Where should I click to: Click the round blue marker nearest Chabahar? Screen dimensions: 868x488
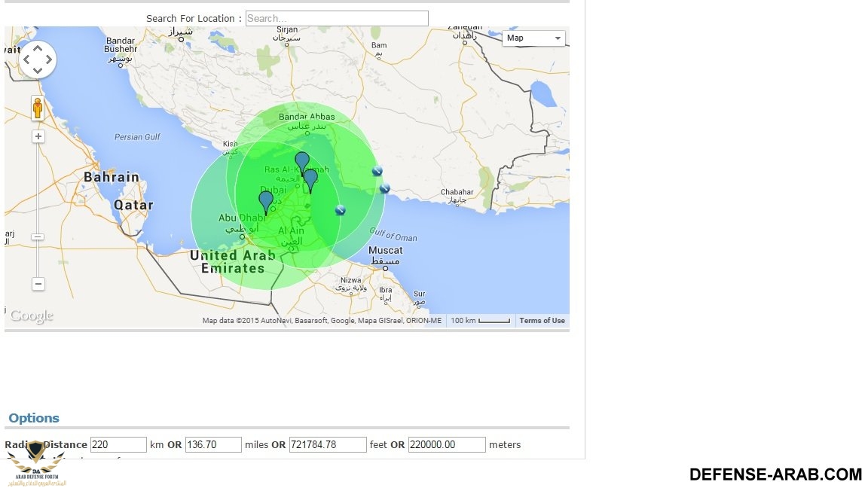point(384,188)
